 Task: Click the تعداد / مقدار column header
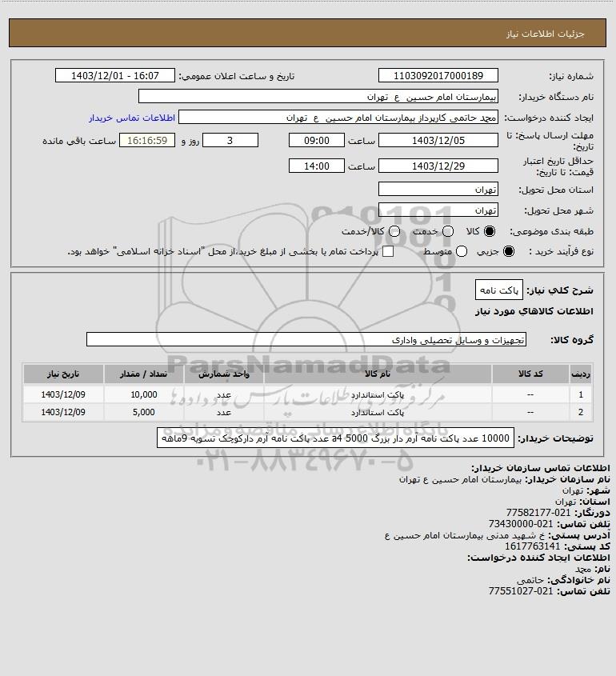(143, 374)
